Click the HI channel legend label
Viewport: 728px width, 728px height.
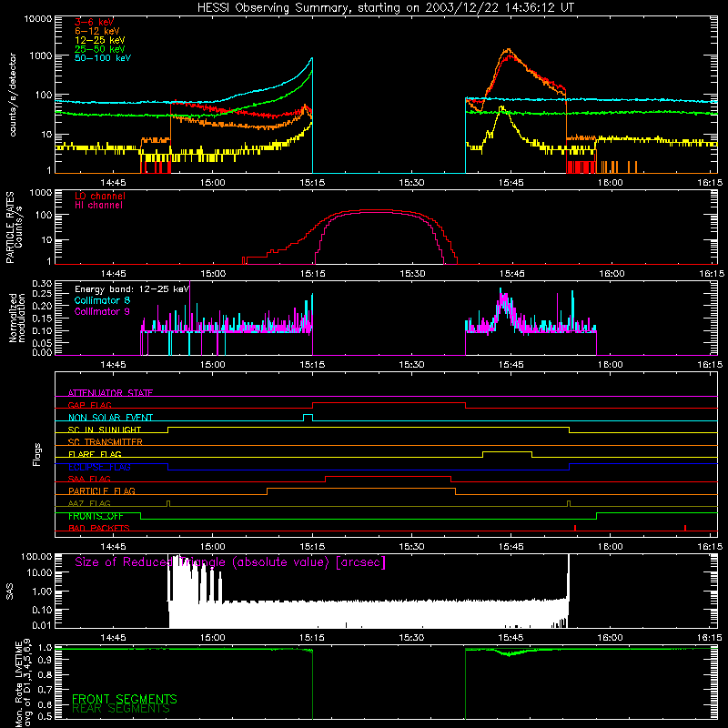[x=98, y=206]
